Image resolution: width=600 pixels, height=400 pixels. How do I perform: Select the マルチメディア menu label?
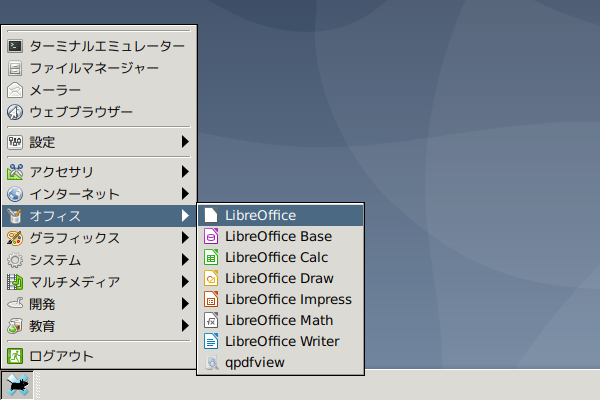[x=75, y=282]
